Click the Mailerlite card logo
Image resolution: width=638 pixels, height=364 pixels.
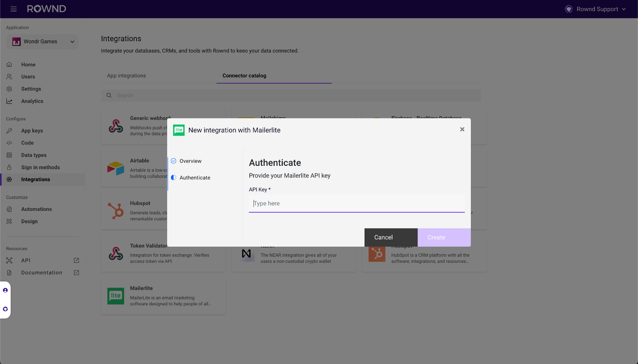pos(116,296)
